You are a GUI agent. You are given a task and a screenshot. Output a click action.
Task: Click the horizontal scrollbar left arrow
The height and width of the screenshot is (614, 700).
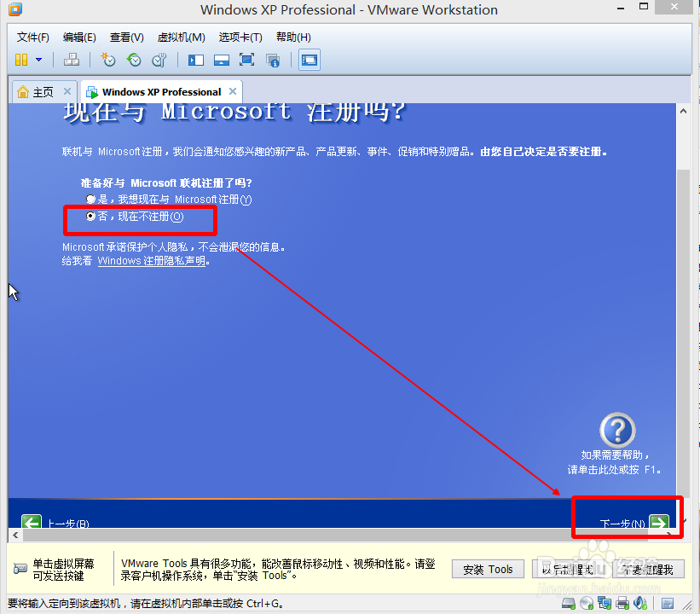[15, 535]
